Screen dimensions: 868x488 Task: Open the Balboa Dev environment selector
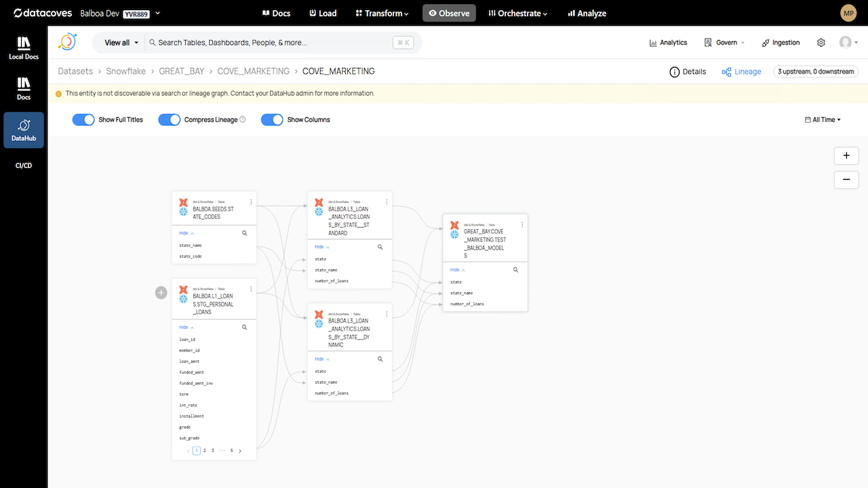click(120, 13)
